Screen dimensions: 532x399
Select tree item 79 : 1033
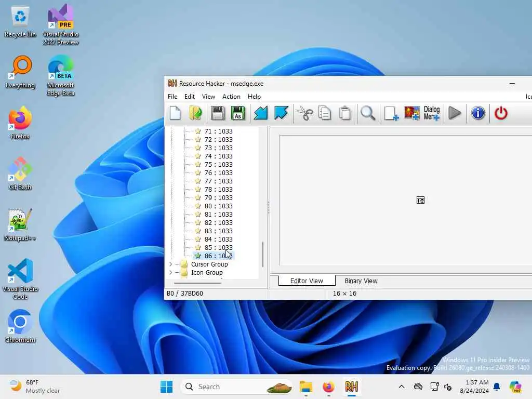[x=218, y=198]
